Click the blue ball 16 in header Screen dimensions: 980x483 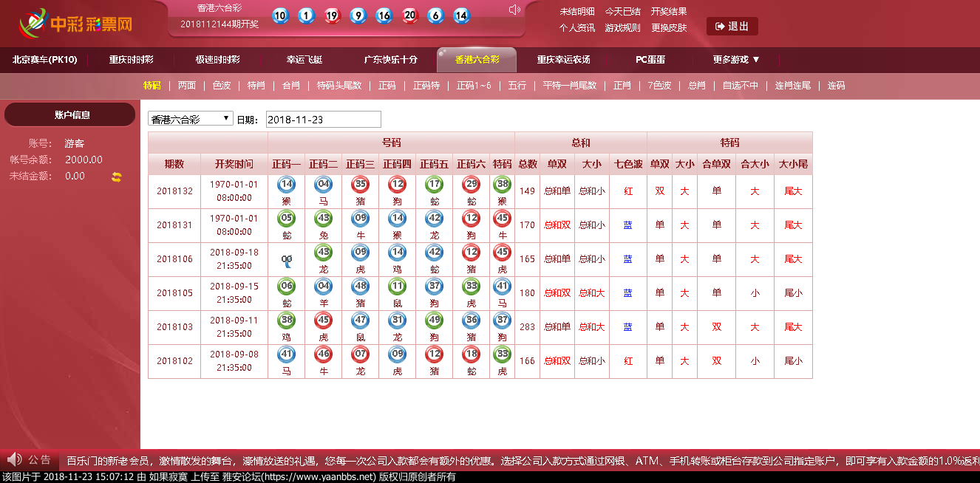(x=384, y=16)
